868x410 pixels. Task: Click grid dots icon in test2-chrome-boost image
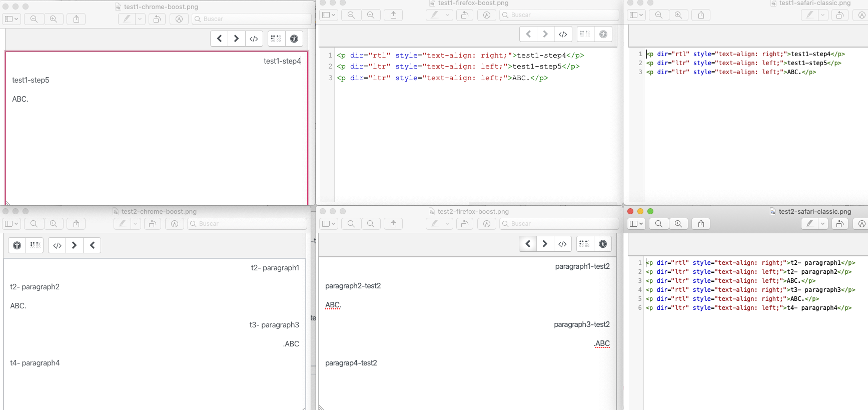[x=35, y=245]
